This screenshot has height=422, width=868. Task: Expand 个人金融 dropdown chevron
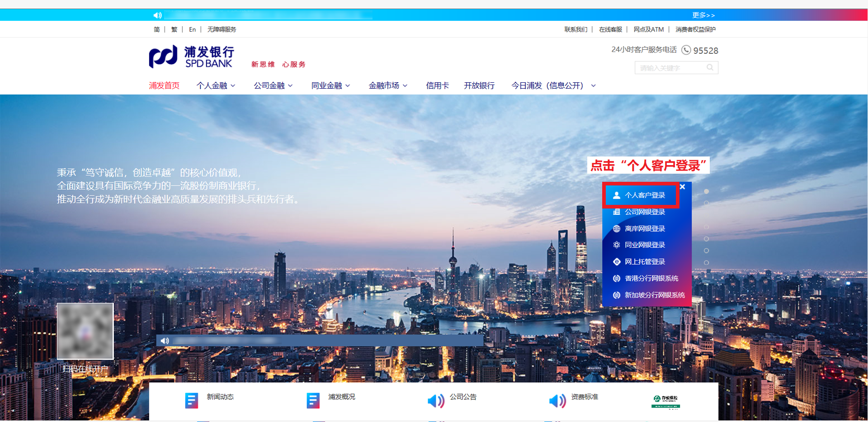point(233,85)
